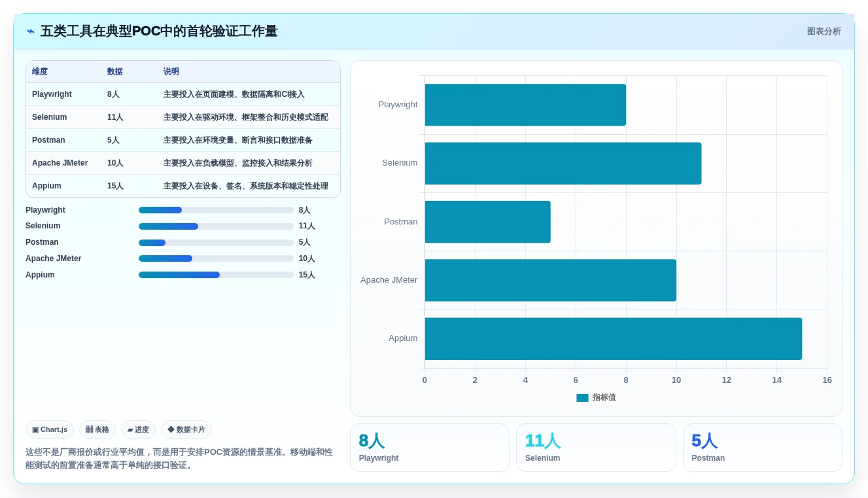Select the Appium table row name
Viewport: 868px width, 498px height.
pos(46,186)
